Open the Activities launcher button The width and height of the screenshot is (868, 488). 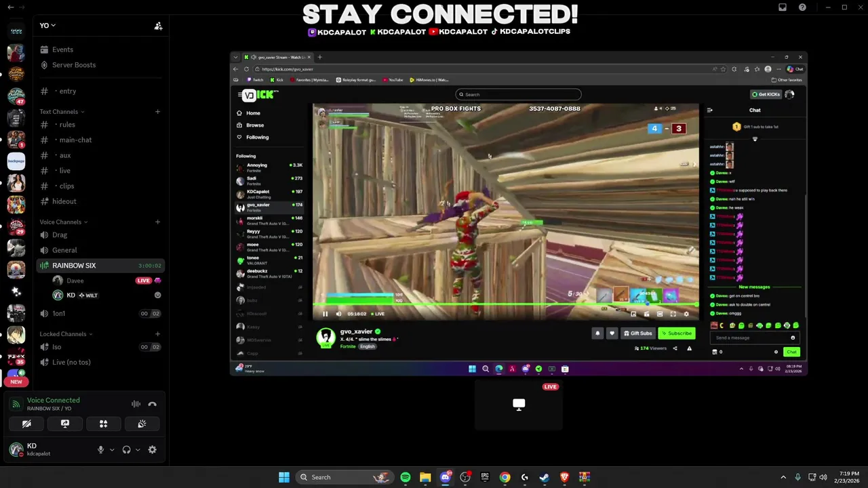point(104,424)
